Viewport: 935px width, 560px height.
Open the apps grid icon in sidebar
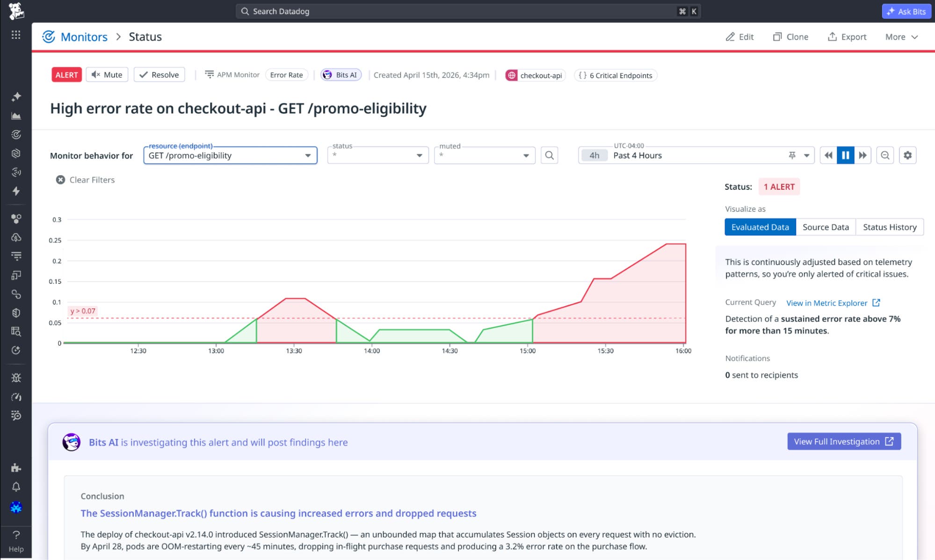tap(16, 35)
